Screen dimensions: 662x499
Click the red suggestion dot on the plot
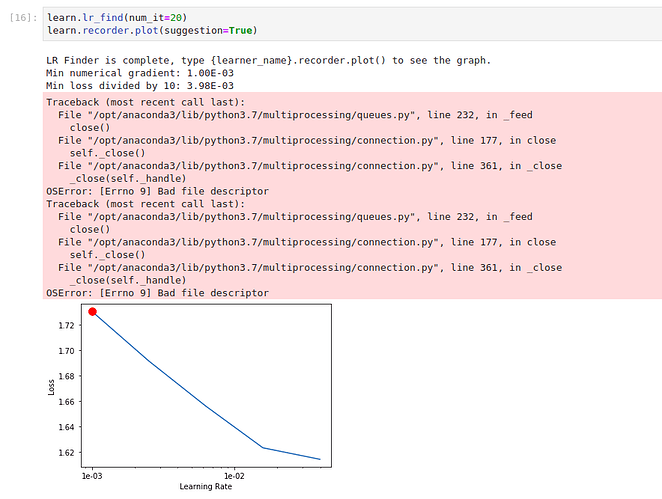point(92,312)
